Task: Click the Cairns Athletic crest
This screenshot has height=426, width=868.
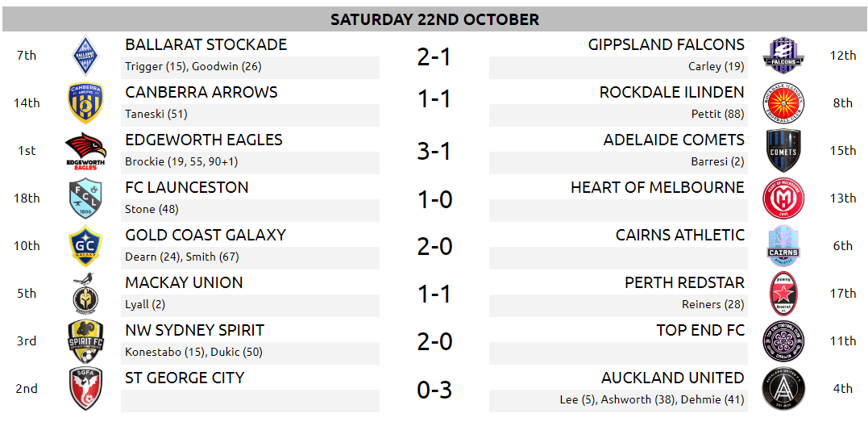Action: pyautogui.click(x=783, y=246)
